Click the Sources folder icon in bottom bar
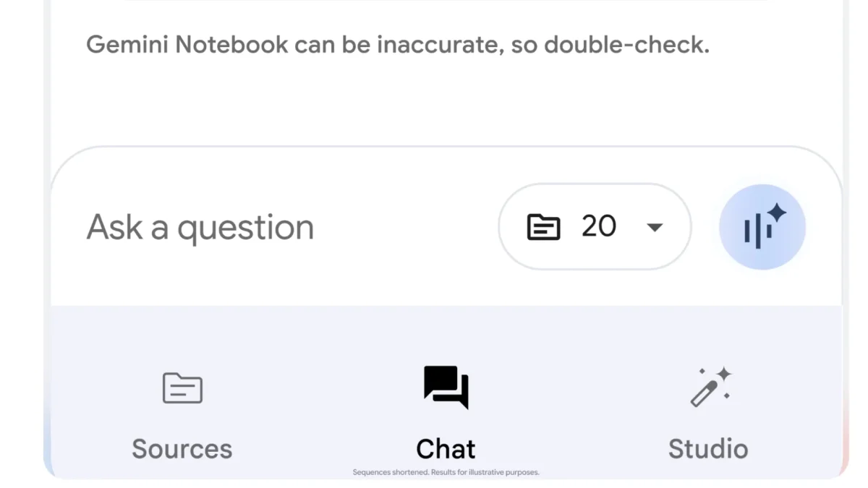Screen dimensions: 868x488 point(182,388)
